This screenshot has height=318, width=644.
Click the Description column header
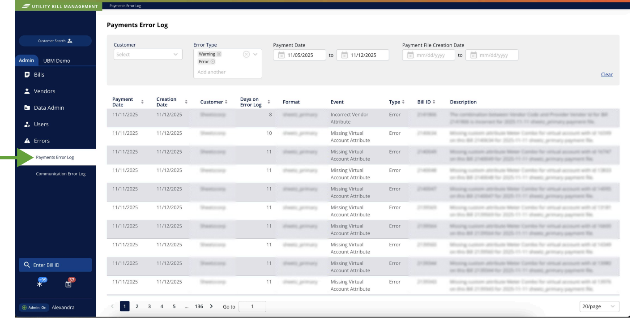(x=463, y=102)
